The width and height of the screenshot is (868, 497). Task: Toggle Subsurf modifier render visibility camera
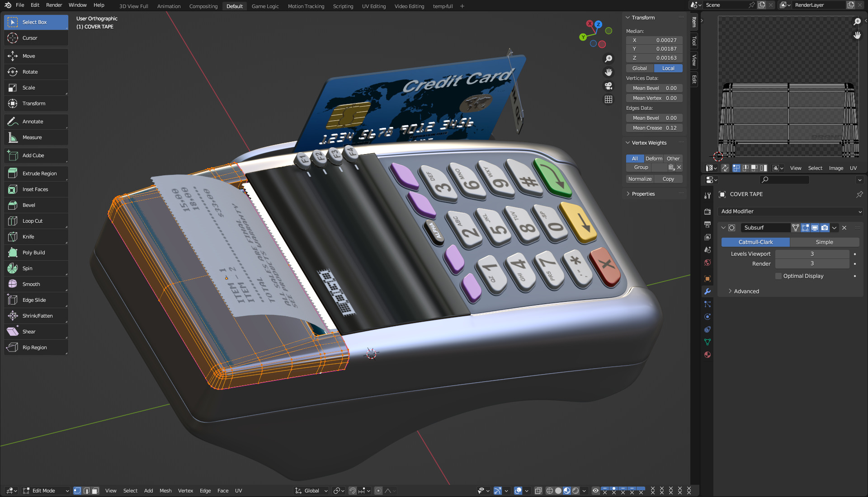click(825, 228)
